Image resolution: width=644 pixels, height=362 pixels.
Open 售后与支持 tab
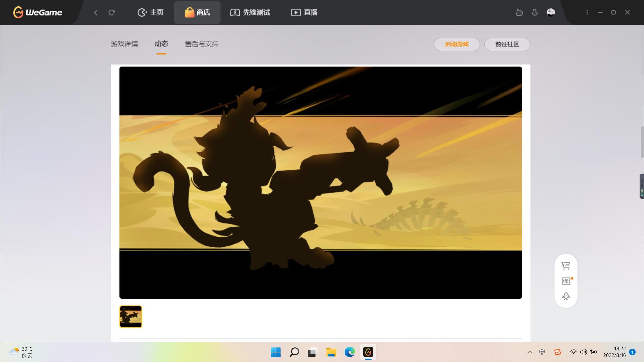(x=202, y=44)
